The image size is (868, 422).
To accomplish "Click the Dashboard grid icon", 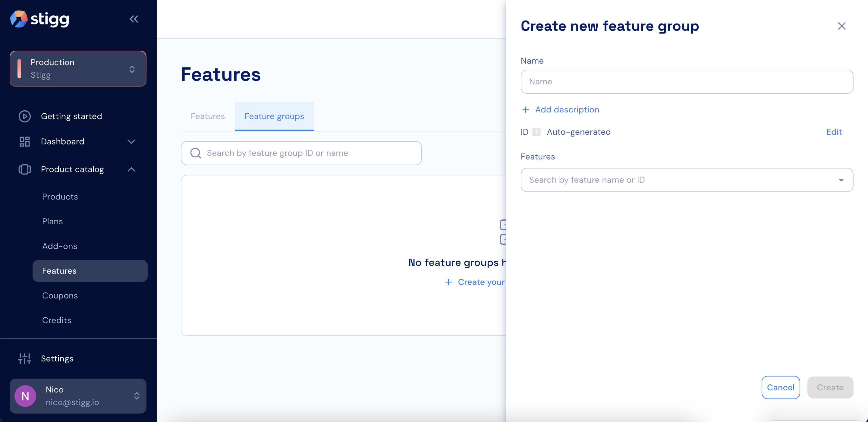I will point(25,142).
